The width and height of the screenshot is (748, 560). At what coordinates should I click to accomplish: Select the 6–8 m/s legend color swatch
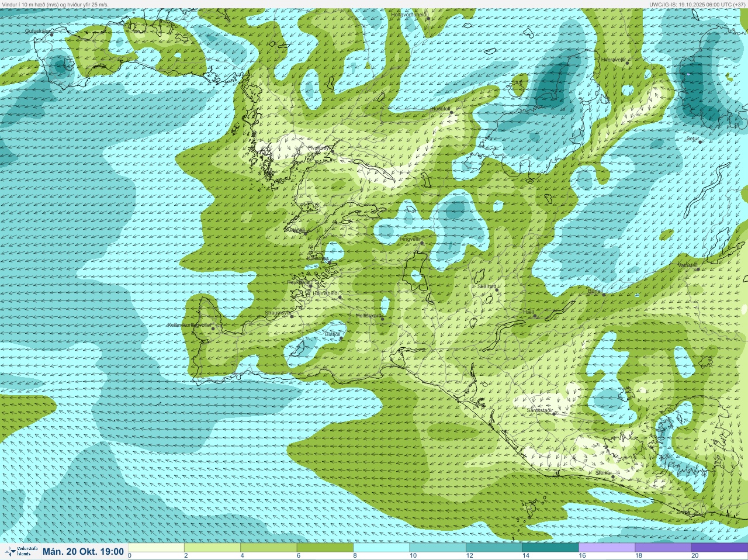[325, 548]
